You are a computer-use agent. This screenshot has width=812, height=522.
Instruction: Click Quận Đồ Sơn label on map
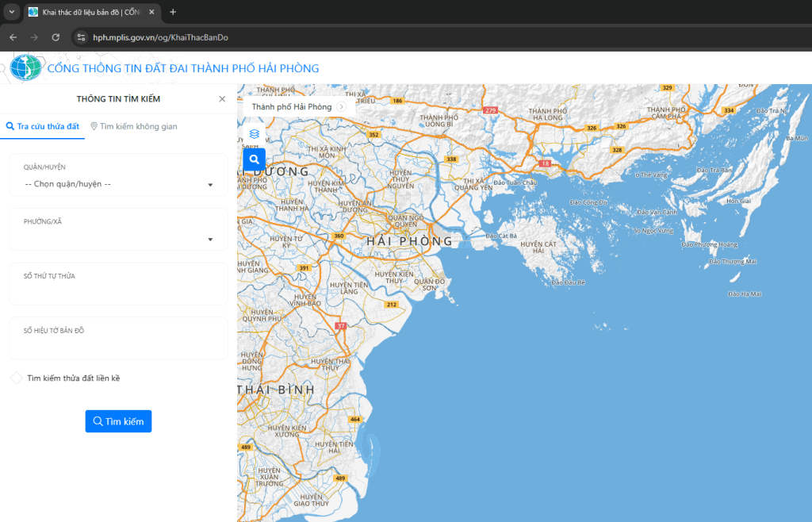(429, 285)
